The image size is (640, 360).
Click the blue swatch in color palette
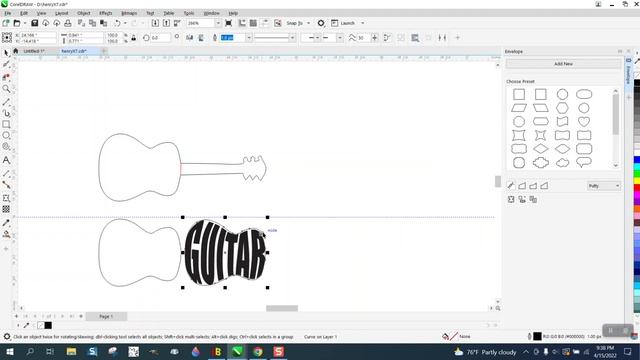[636, 160]
